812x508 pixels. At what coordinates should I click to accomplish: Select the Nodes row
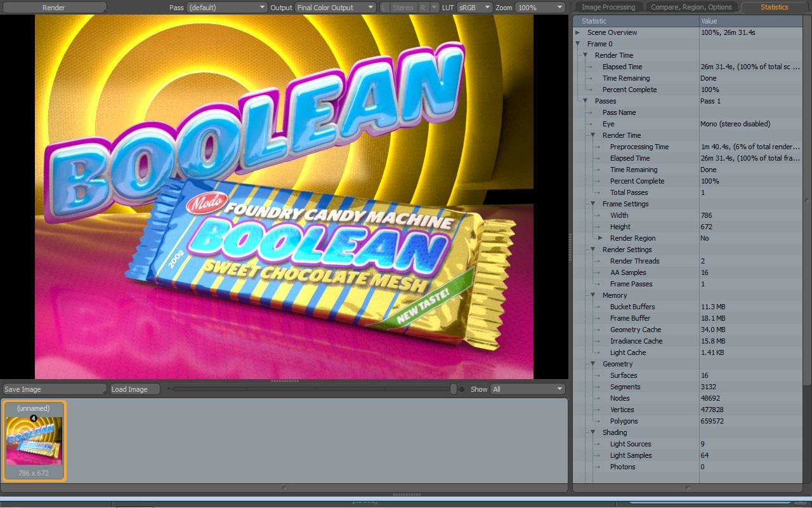coord(688,398)
